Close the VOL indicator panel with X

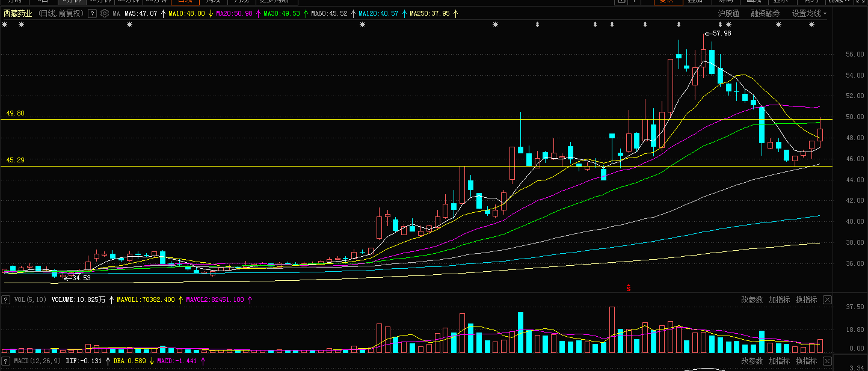tap(827, 299)
